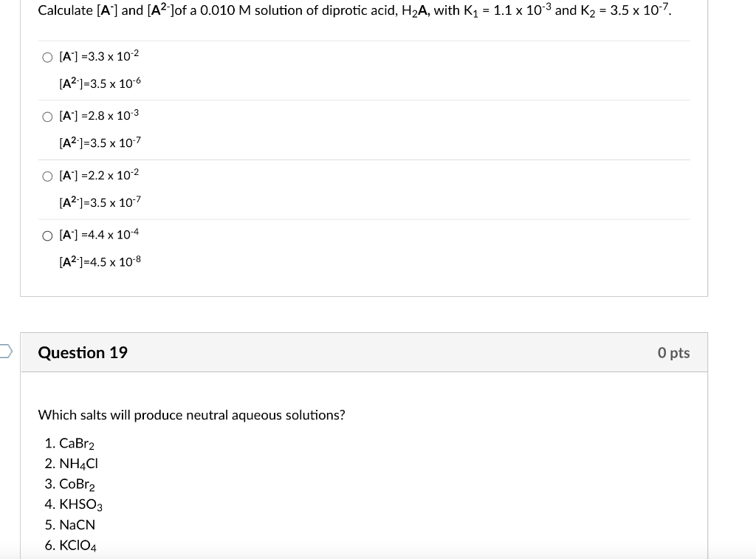Click the NH₄Cl list item
The image size is (756, 559).
coord(77,464)
